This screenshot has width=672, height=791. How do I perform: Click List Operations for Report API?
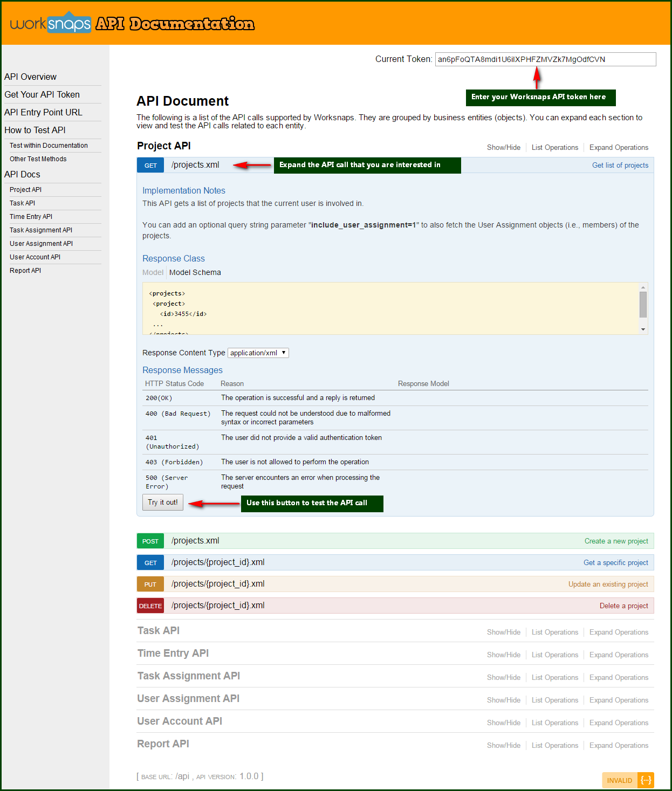point(555,745)
